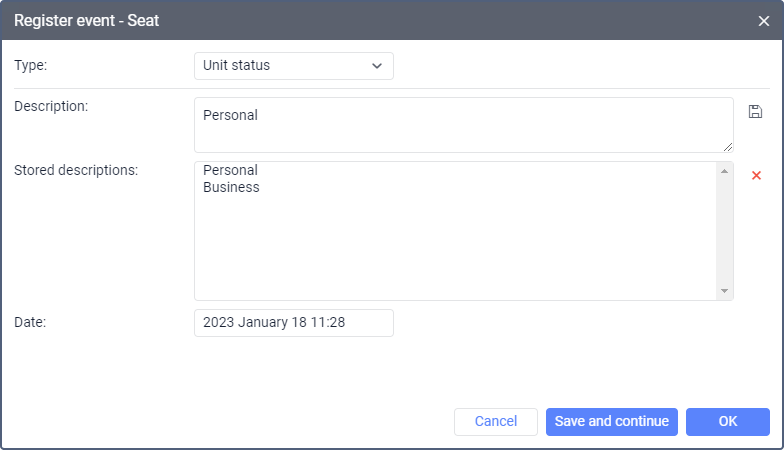This screenshot has height=450, width=784.
Task: Click the Date label
Action: point(31,322)
